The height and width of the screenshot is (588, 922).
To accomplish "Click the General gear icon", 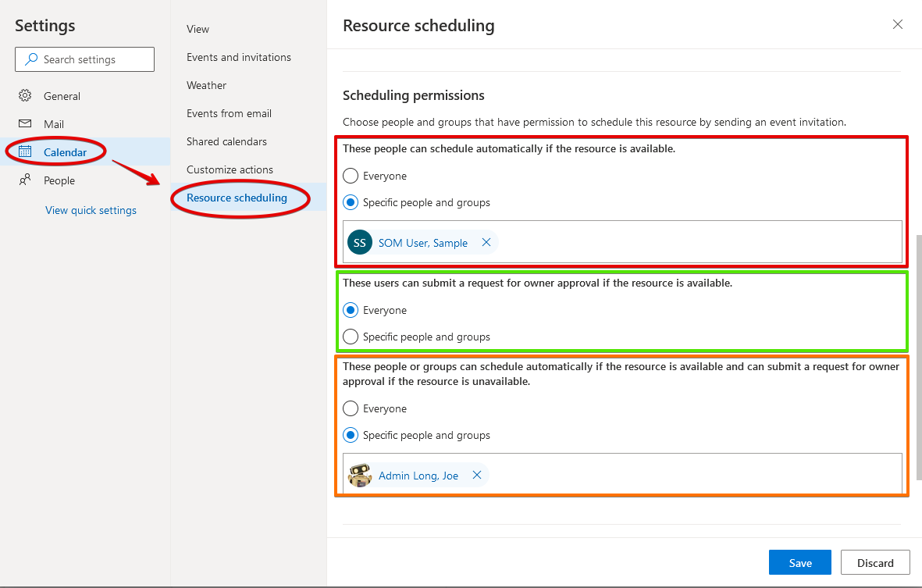I will point(25,96).
